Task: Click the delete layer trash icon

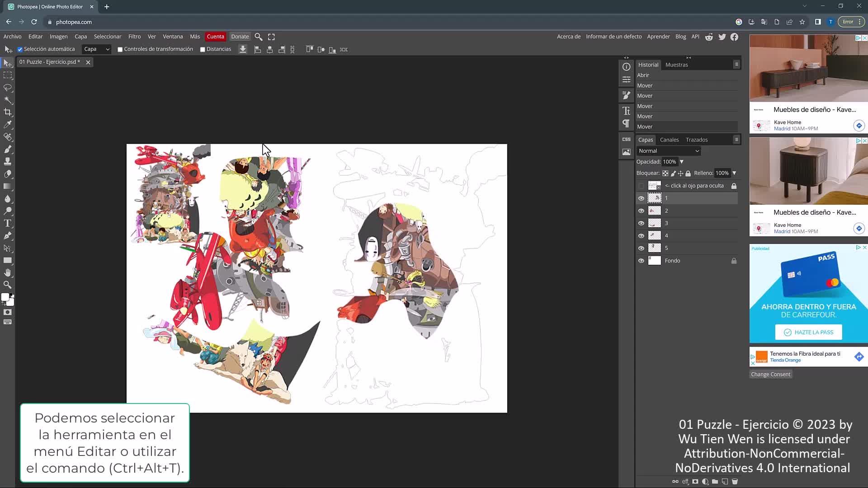Action: click(x=735, y=482)
